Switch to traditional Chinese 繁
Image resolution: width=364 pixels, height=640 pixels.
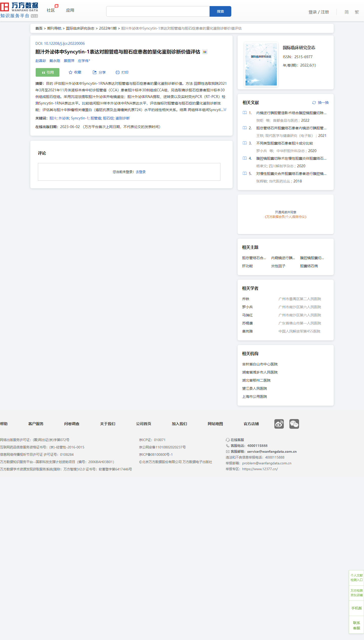coord(357,12)
